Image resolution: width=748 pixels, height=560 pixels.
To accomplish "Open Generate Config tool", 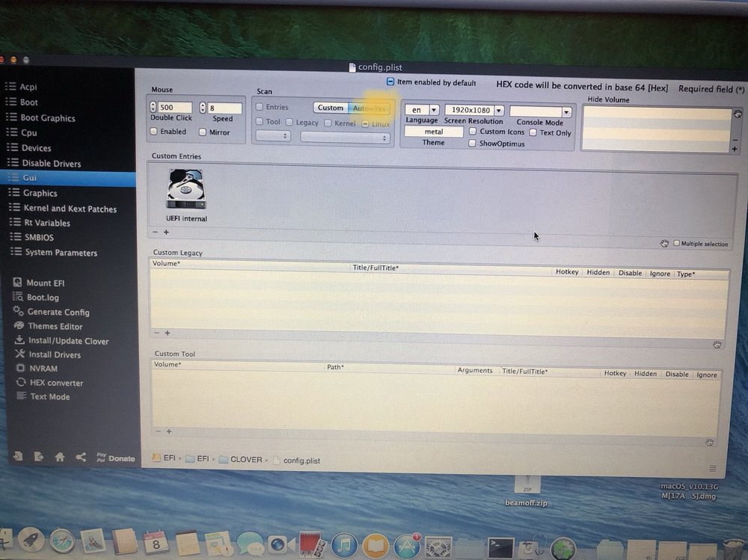I will click(58, 312).
